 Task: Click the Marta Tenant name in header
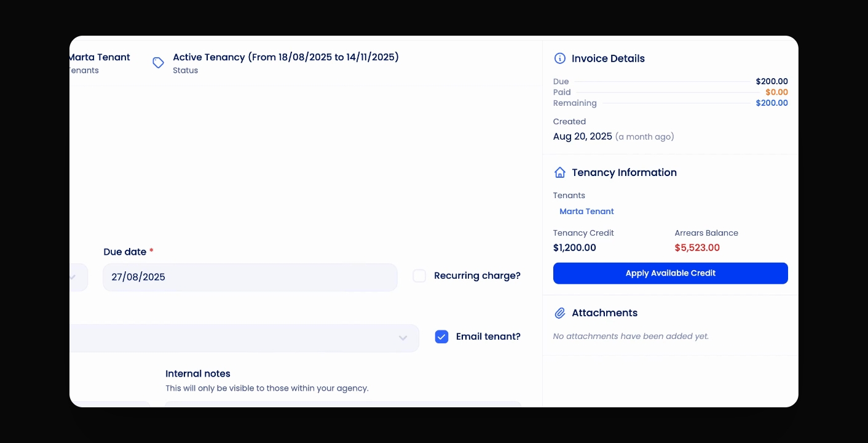tap(100, 57)
